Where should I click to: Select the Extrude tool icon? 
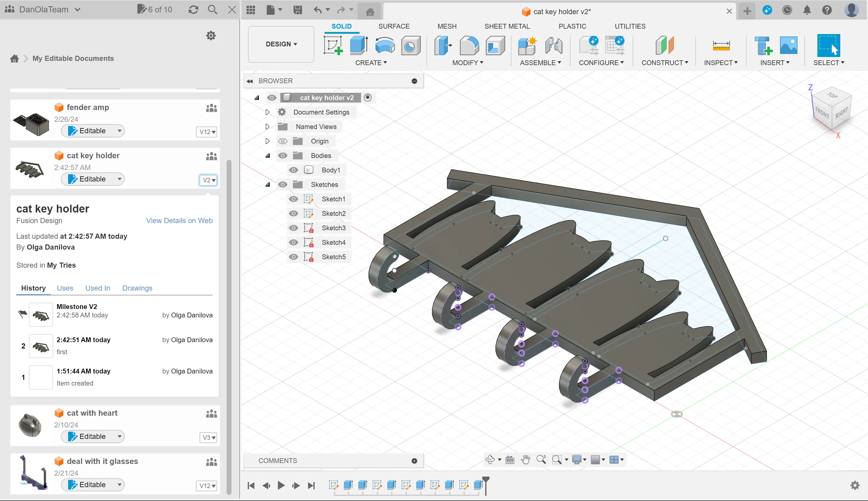(x=359, y=46)
